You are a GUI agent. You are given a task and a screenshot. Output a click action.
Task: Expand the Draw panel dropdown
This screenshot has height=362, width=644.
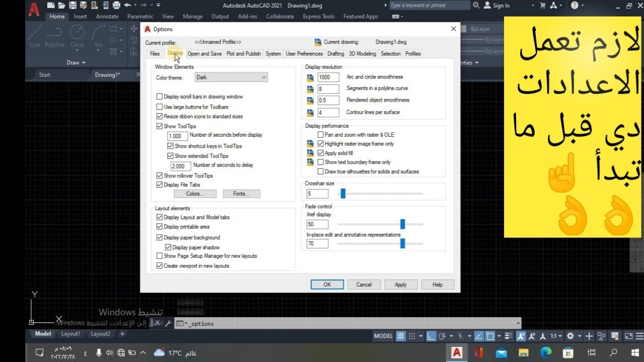(76, 63)
